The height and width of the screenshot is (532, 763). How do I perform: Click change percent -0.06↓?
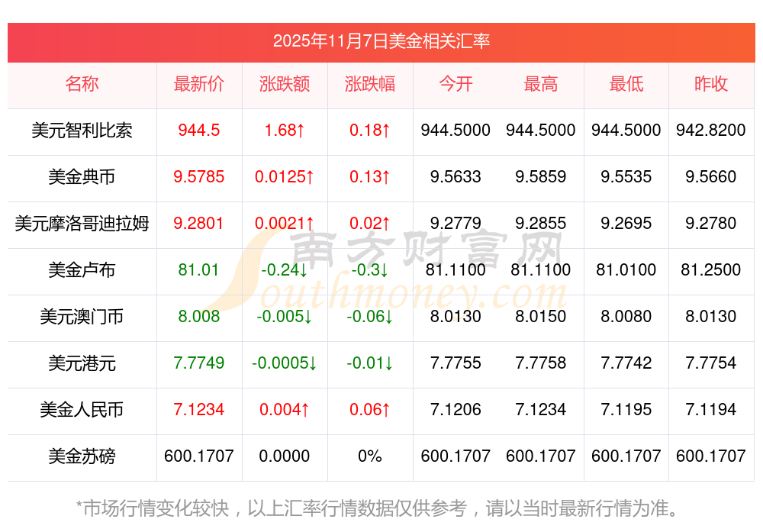(x=370, y=317)
